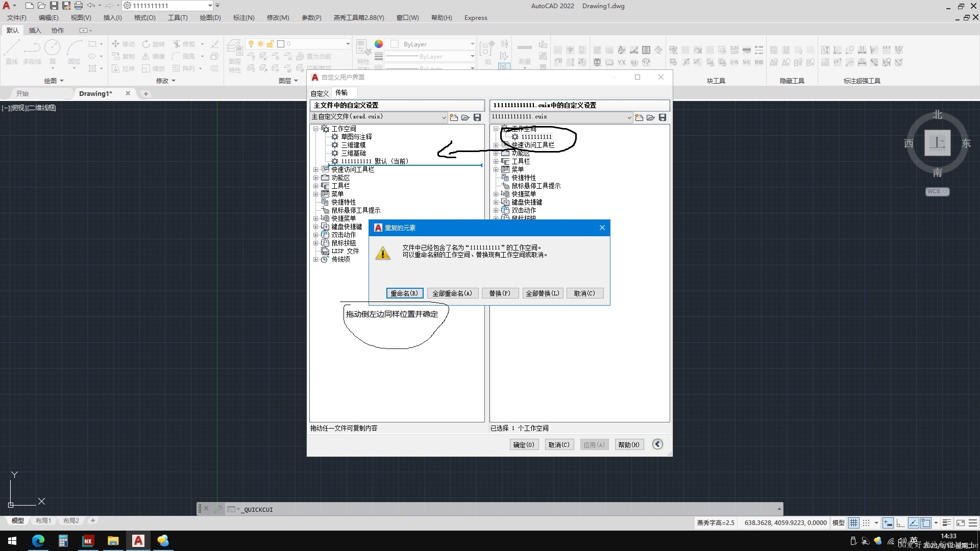Open the workspace dropdown in title bar

210,6
